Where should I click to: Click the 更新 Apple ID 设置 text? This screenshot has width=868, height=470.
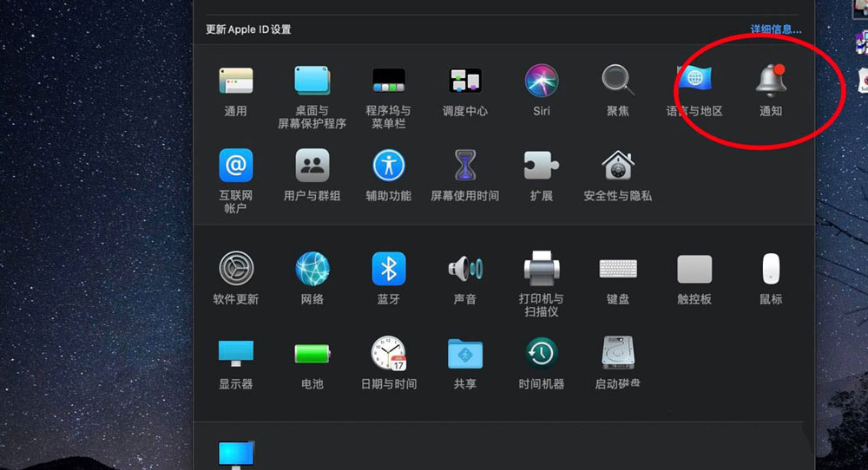point(248,29)
